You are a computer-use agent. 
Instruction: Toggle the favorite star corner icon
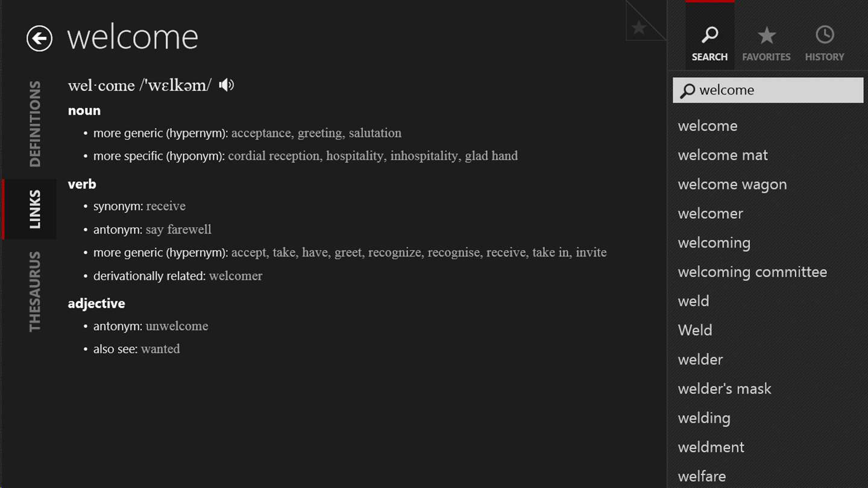(x=640, y=27)
